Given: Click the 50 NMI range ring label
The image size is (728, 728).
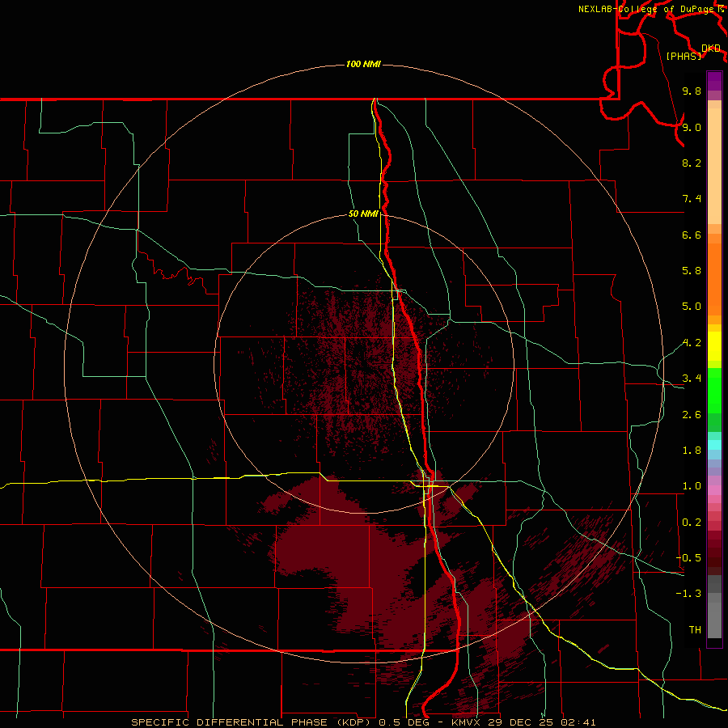Looking at the screenshot, I should (363, 214).
